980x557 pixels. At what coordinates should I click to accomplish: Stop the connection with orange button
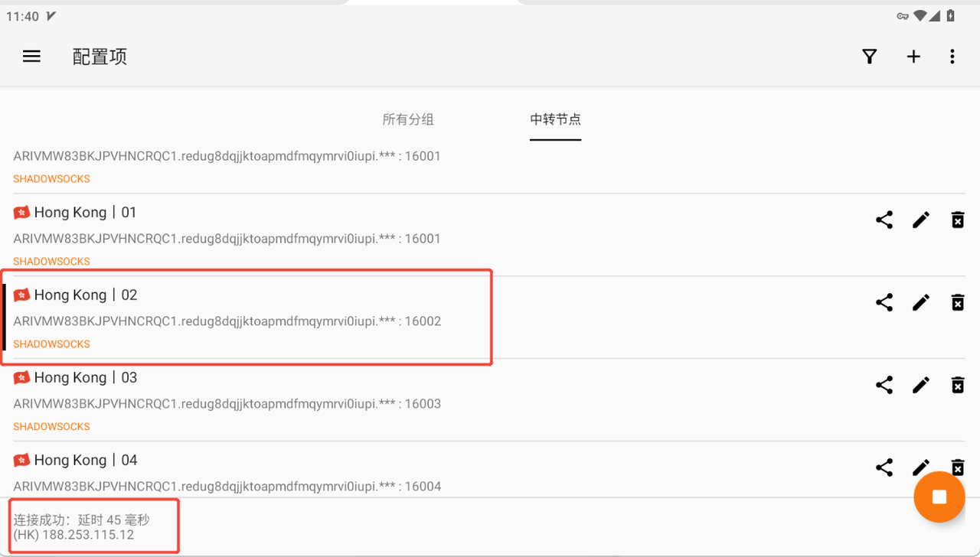(939, 497)
